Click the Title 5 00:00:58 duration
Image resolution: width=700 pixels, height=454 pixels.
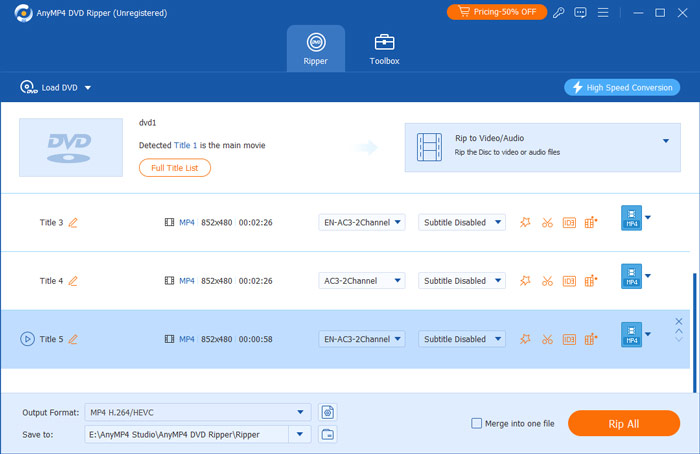[255, 339]
